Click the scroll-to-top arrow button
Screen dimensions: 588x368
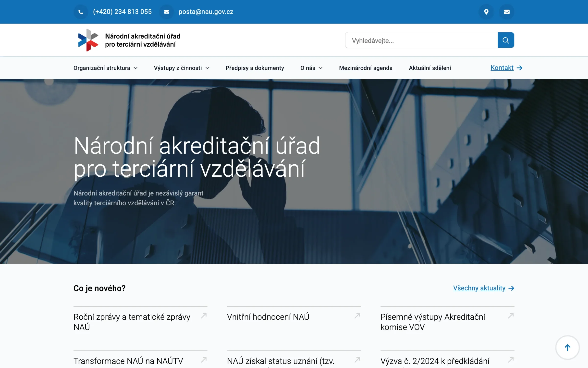[x=567, y=347]
